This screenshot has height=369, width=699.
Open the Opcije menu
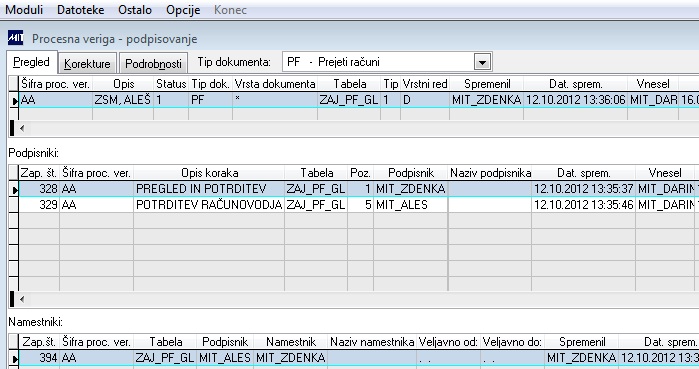coord(183,10)
